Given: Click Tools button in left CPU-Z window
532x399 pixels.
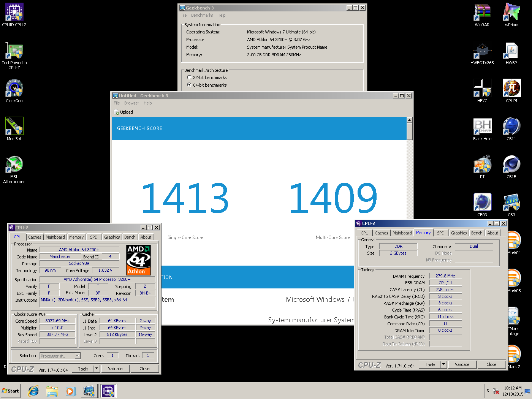Looking at the screenshot, I should point(83,369).
